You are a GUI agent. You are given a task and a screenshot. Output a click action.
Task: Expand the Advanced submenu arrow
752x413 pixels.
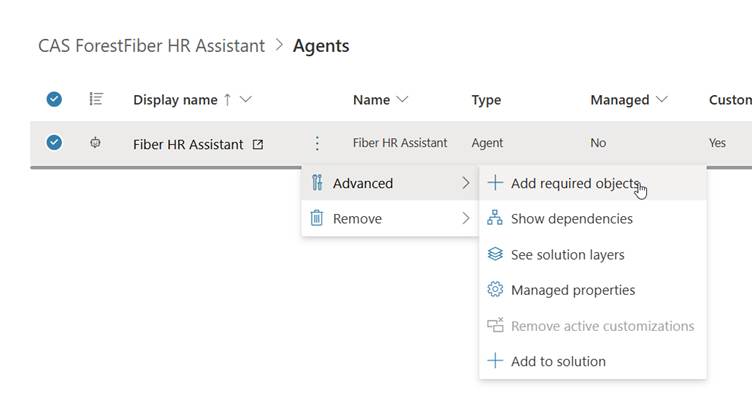pyautogui.click(x=465, y=183)
